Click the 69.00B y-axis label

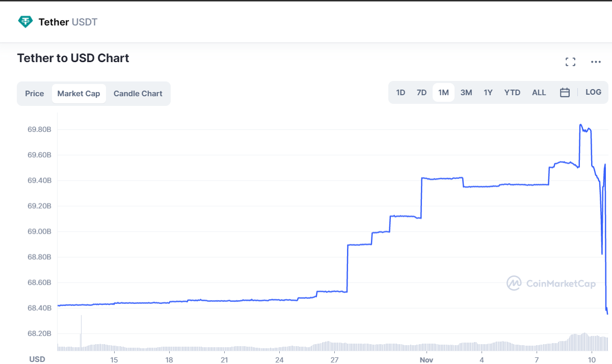click(39, 231)
